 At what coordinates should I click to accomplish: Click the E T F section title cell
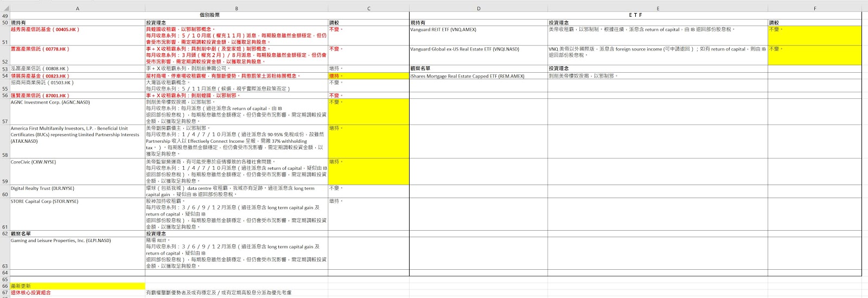coord(635,16)
